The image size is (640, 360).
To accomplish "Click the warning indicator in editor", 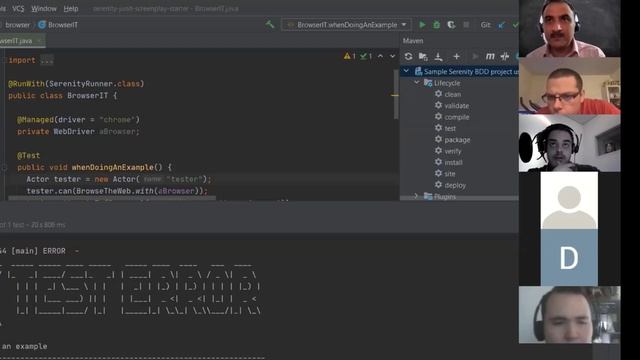I will coord(349,56).
